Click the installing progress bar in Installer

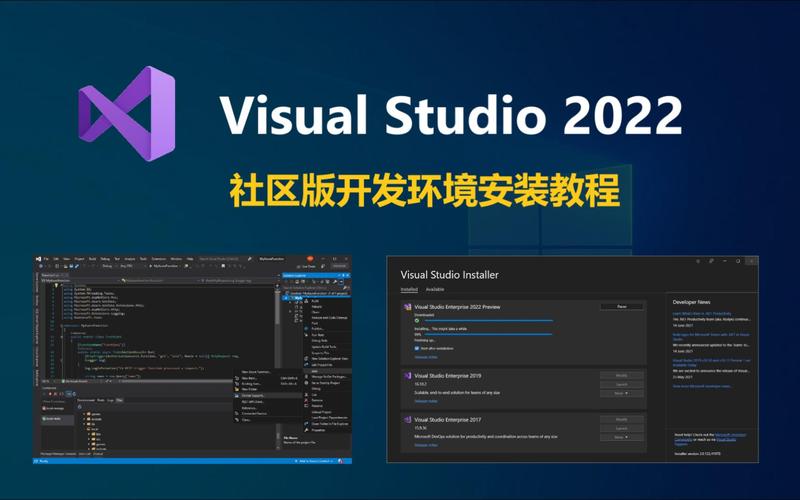[489, 334]
